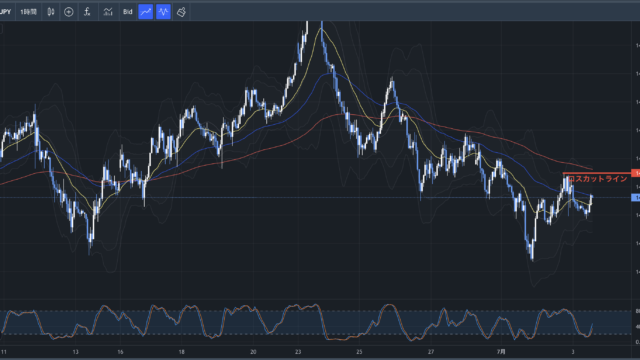Click the red loss-cut price tag
Image resolution: width=640 pixels, height=360 pixels.
tap(636, 173)
